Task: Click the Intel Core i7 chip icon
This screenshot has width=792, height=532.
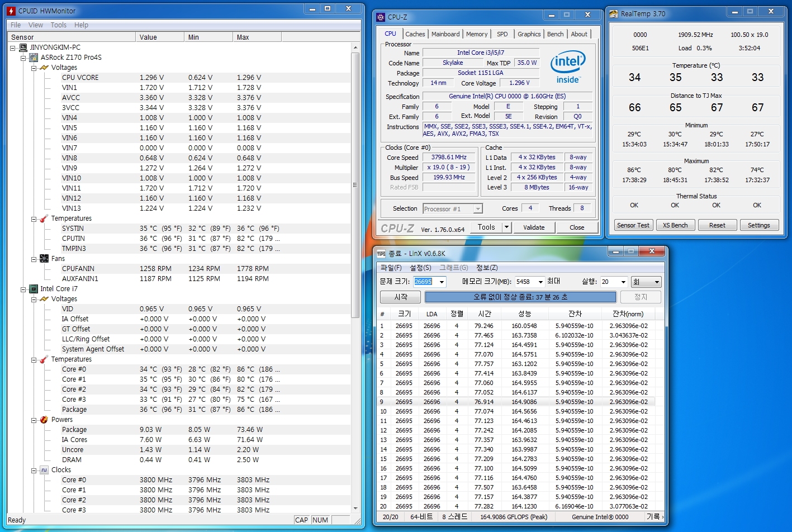Action: (34, 289)
